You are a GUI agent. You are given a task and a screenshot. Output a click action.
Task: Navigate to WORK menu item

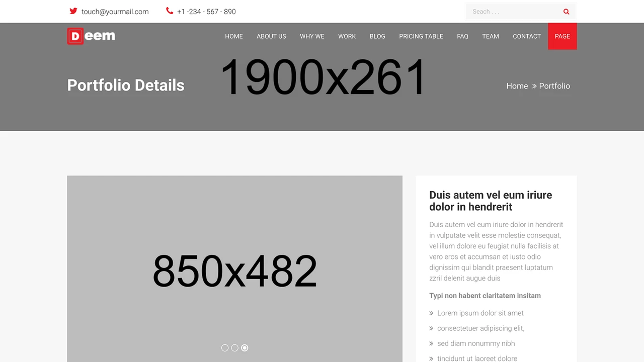point(347,36)
